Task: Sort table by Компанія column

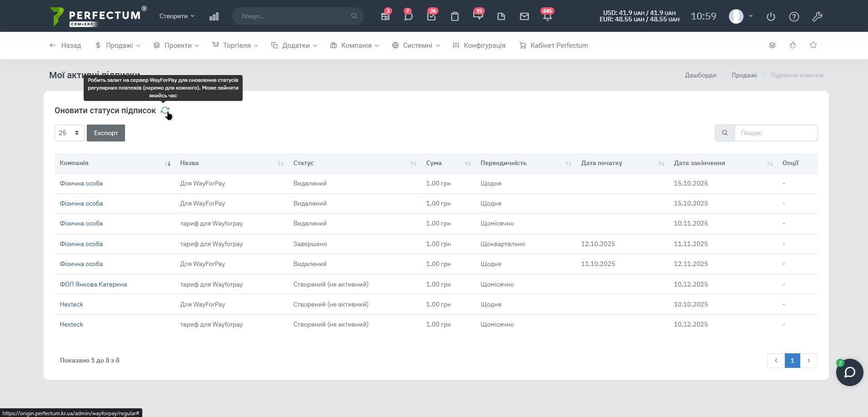Action: 167,163
